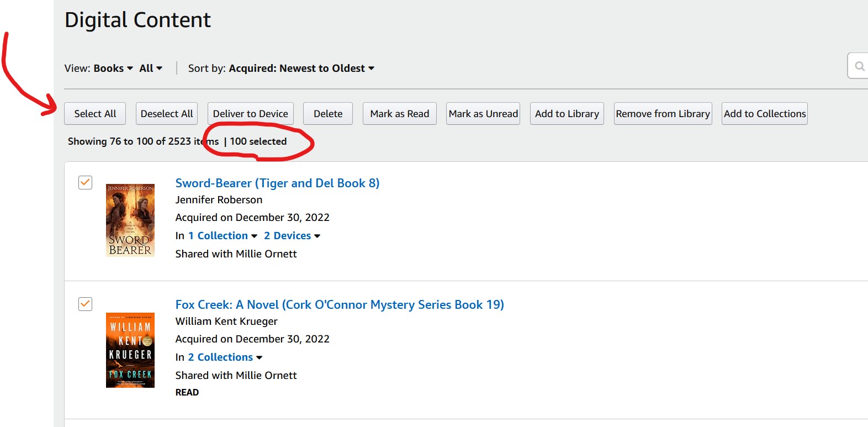Mark selected books as Read
The width and height of the screenshot is (868, 427).
tap(400, 113)
